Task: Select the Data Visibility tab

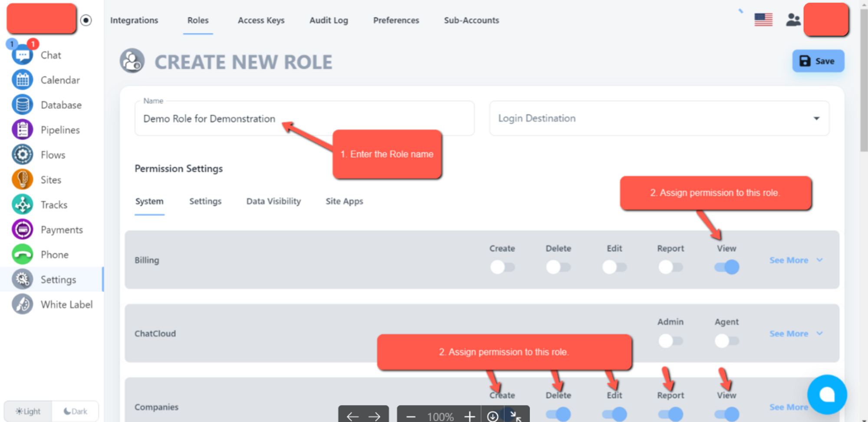Action: point(273,201)
